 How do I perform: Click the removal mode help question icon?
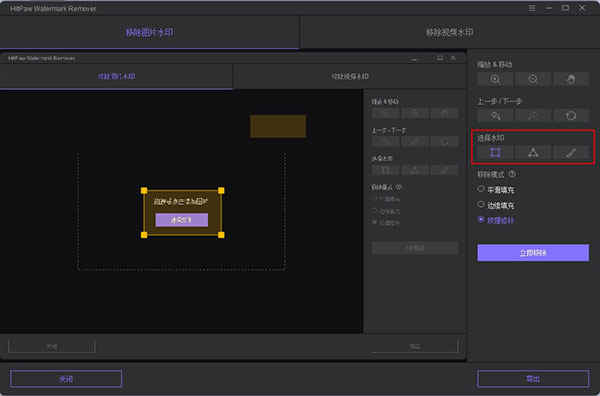click(x=512, y=174)
